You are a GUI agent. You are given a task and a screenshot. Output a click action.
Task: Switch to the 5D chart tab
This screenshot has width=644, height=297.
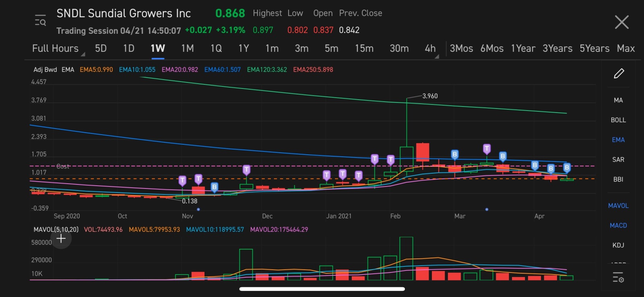tap(101, 49)
